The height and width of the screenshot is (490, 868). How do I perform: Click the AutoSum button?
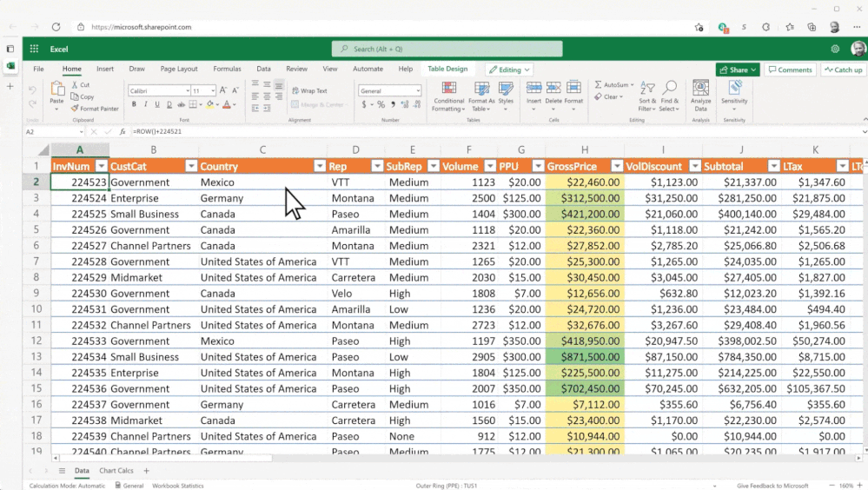click(x=614, y=85)
